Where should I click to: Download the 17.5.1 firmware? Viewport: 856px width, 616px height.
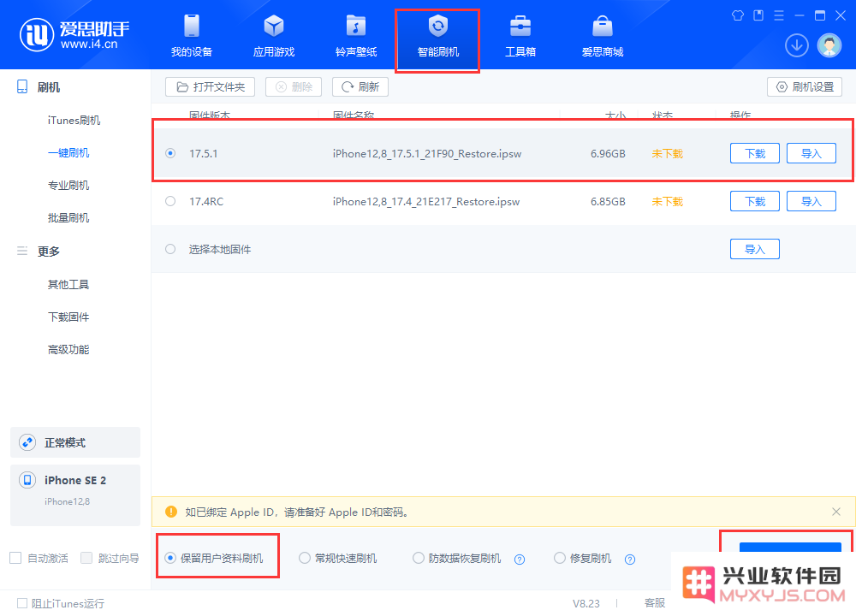pyautogui.click(x=755, y=153)
